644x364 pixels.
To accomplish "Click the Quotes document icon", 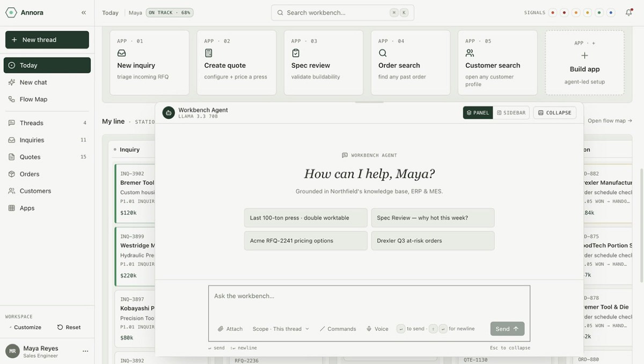I will (12, 157).
